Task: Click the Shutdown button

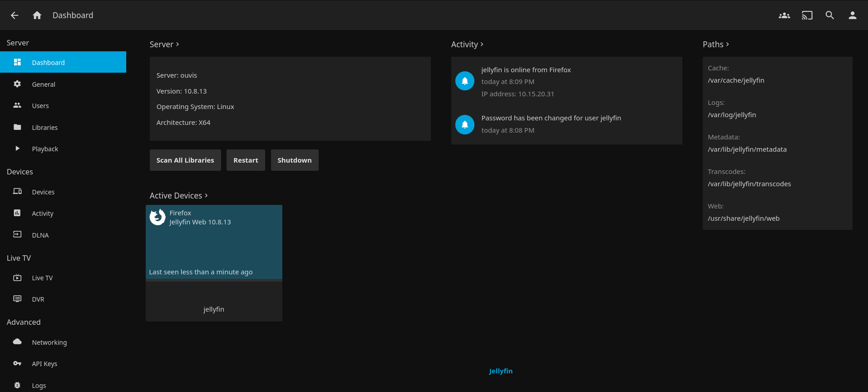Action: click(295, 160)
